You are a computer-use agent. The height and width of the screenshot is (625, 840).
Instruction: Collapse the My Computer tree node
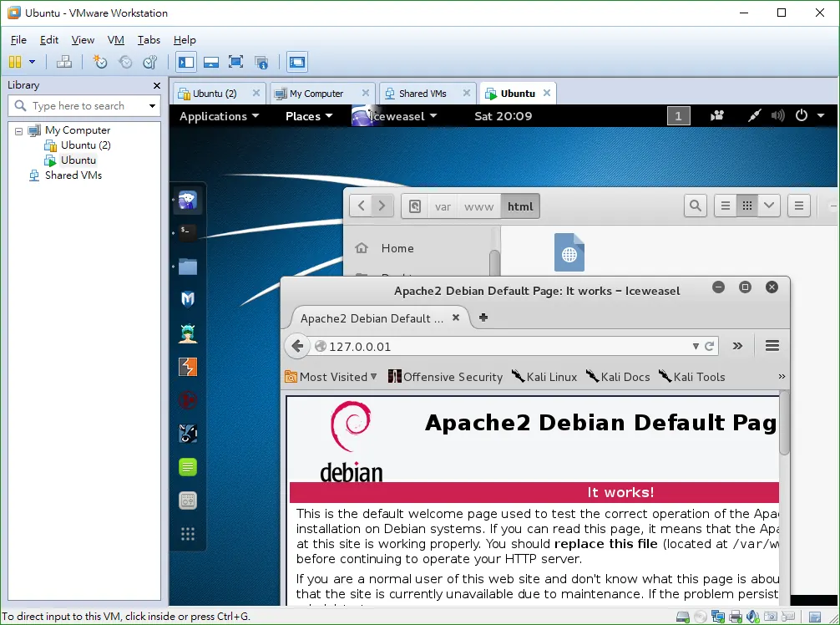click(x=18, y=131)
